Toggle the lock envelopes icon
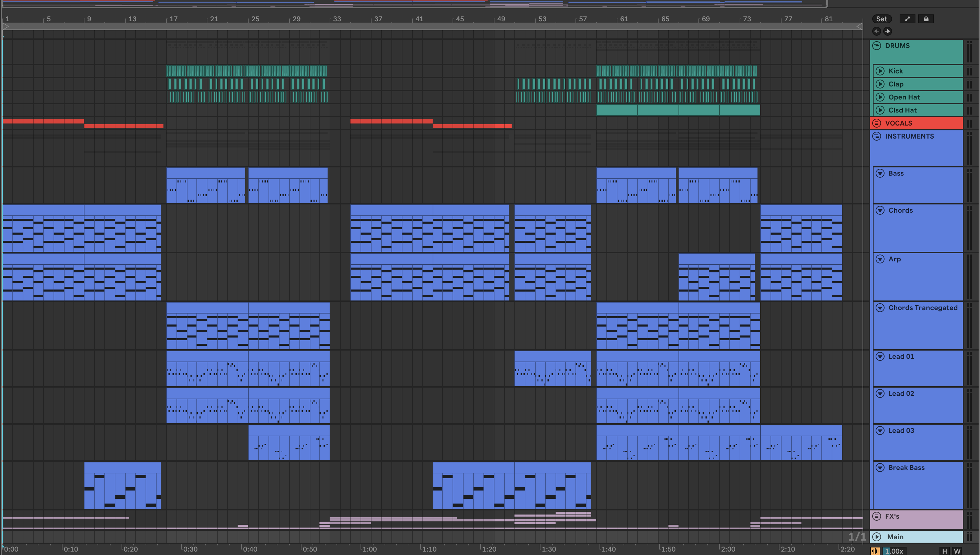This screenshot has height=555, width=980. point(926,19)
